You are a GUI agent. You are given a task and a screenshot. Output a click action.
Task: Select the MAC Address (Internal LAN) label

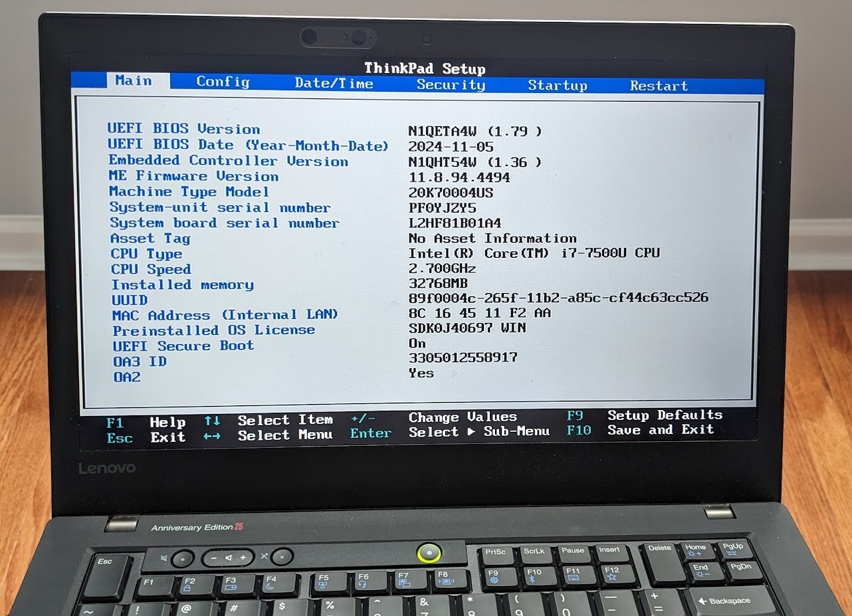click(225, 315)
